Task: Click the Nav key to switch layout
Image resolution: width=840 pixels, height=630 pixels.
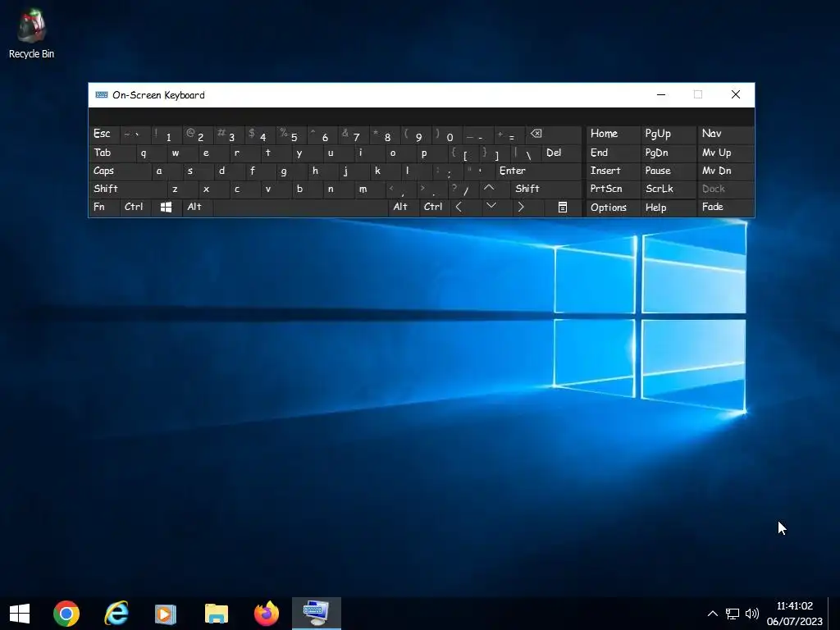Action: pyautogui.click(x=725, y=134)
